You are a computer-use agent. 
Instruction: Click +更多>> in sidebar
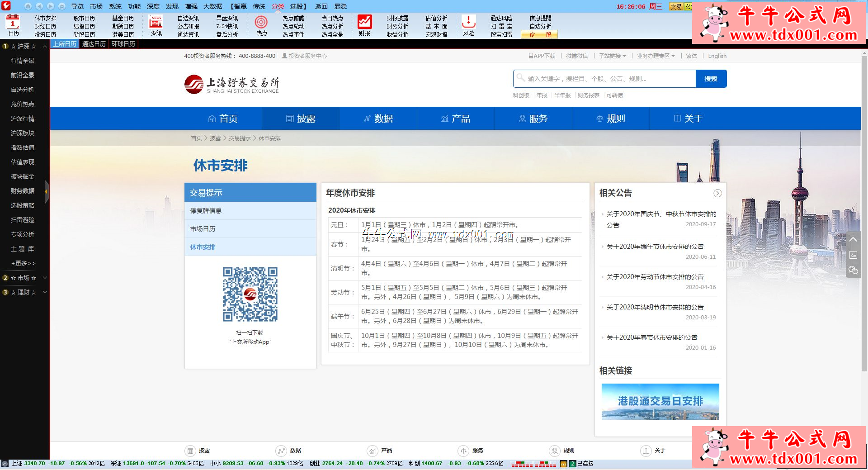tap(23, 263)
